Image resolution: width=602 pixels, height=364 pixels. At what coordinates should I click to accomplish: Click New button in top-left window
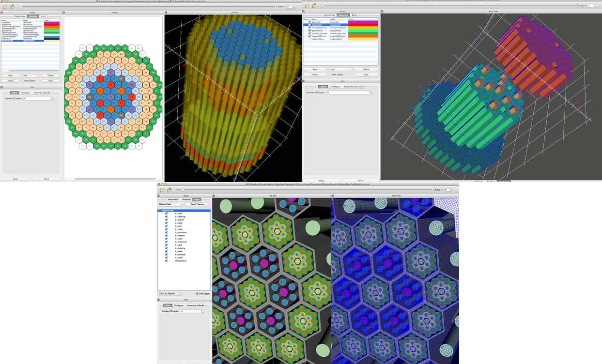click(x=10, y=76)
